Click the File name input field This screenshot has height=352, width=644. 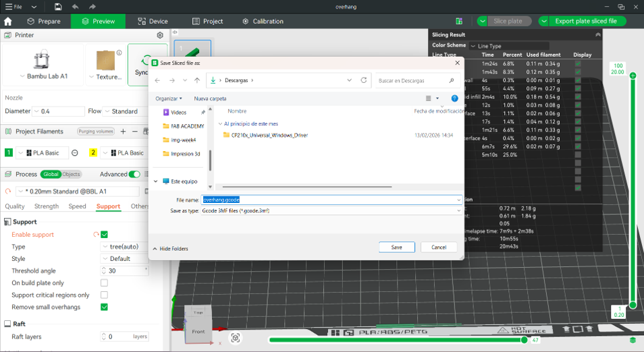pyautogui.click(x=331, y=200)
